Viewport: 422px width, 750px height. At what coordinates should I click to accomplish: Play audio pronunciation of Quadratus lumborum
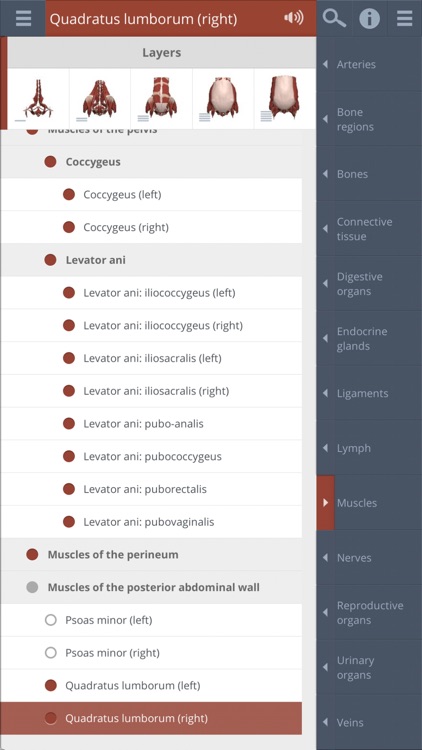click(x=294, y=19)
